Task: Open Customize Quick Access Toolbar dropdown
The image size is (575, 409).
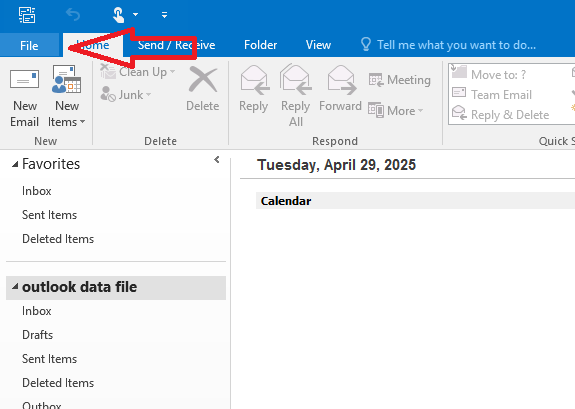Action: coord(164,15)
